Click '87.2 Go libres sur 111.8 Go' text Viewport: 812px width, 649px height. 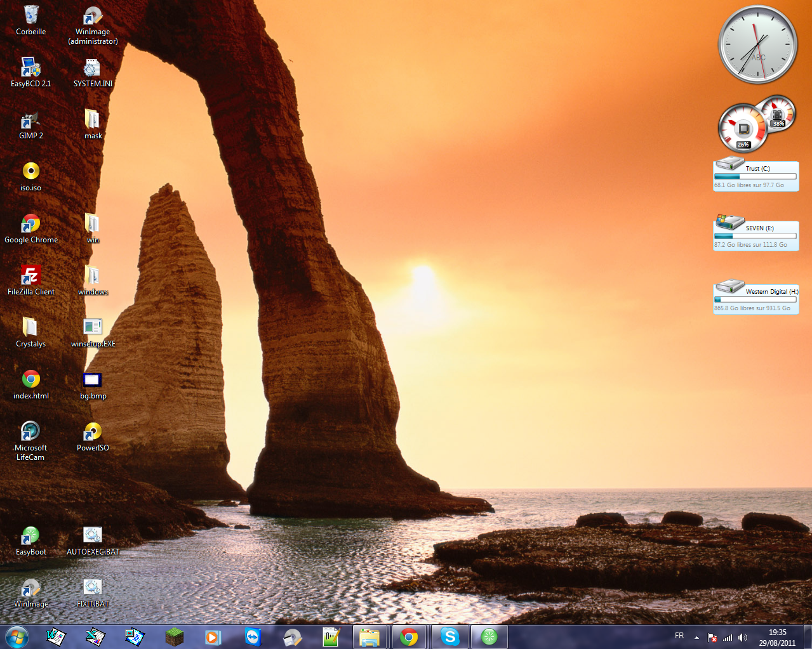(x=750, y=245)
